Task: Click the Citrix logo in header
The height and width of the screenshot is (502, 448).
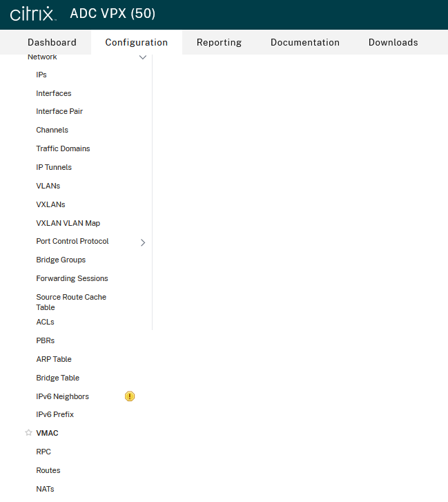Action: point(33,14)
